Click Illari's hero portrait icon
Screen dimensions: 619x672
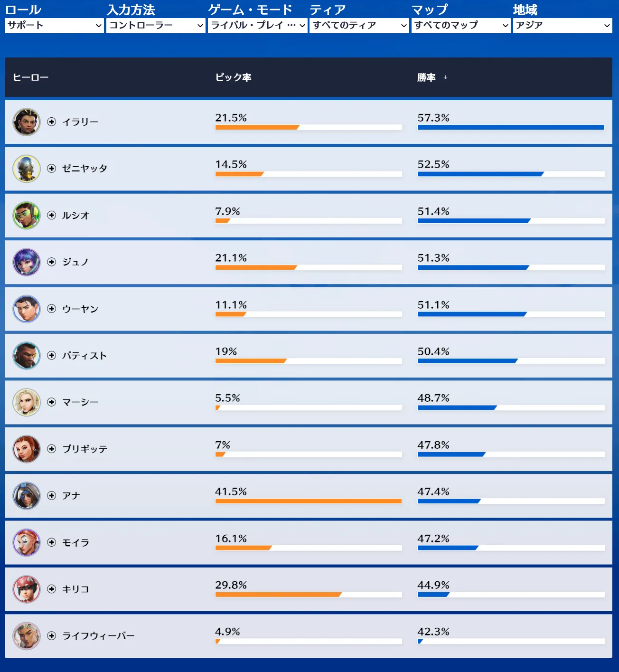coord(27,122)
